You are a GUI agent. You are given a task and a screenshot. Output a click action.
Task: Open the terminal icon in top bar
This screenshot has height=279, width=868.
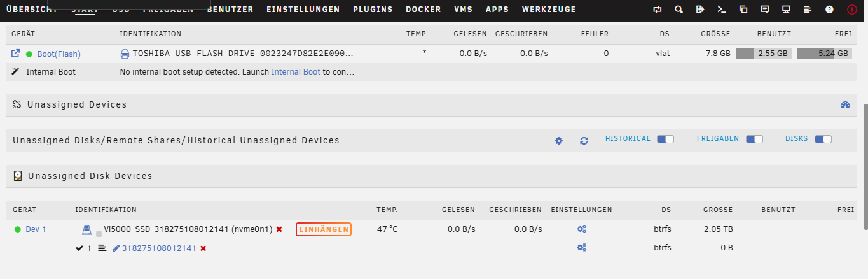coord(721,10)
